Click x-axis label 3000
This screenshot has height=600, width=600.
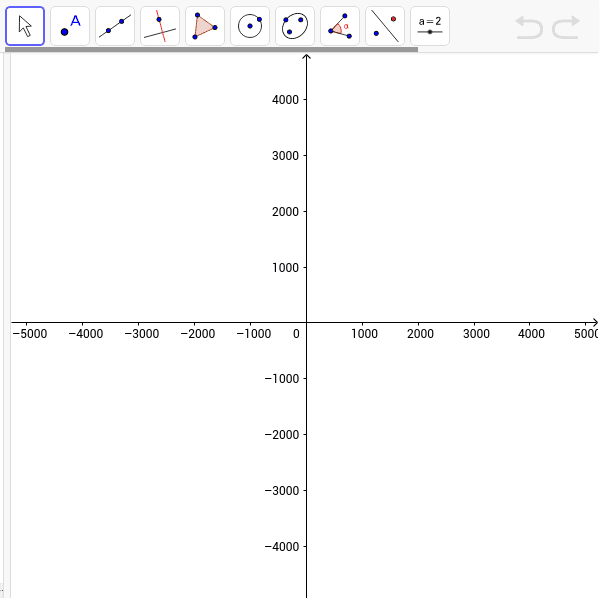(x=476, y=334)
